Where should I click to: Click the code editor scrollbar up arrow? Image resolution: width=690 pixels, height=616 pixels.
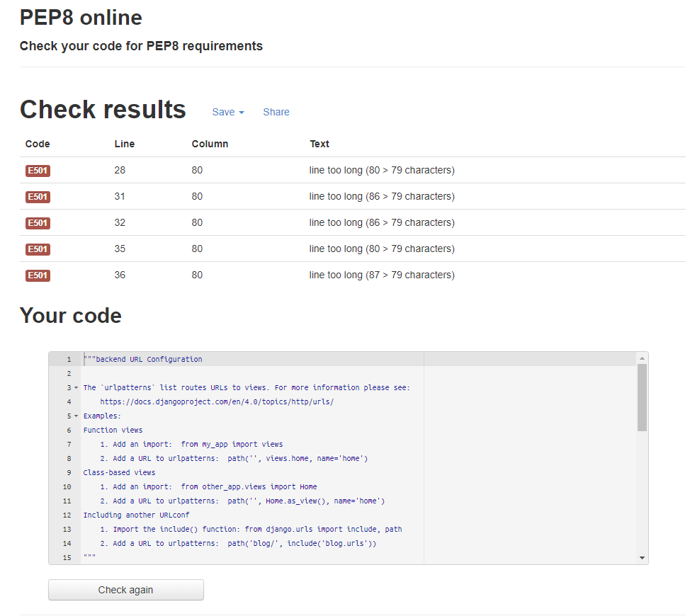tap(642, 358)
